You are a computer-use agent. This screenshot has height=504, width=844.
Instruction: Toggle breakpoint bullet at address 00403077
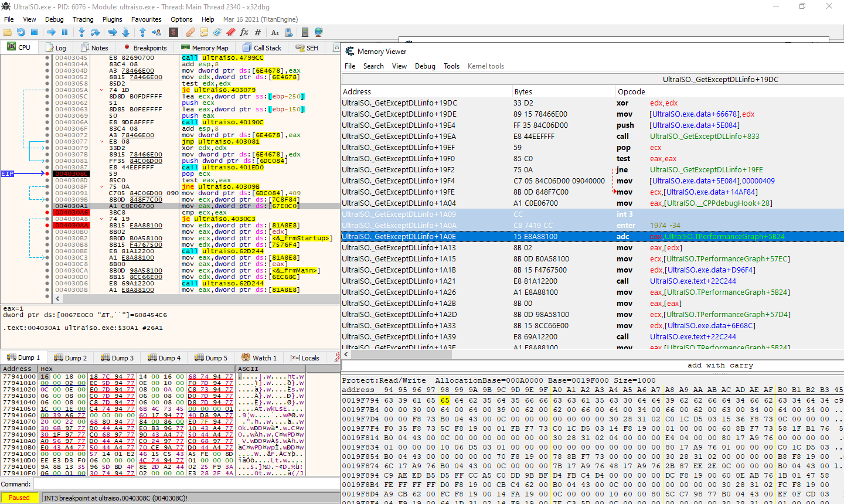point(47,141)
